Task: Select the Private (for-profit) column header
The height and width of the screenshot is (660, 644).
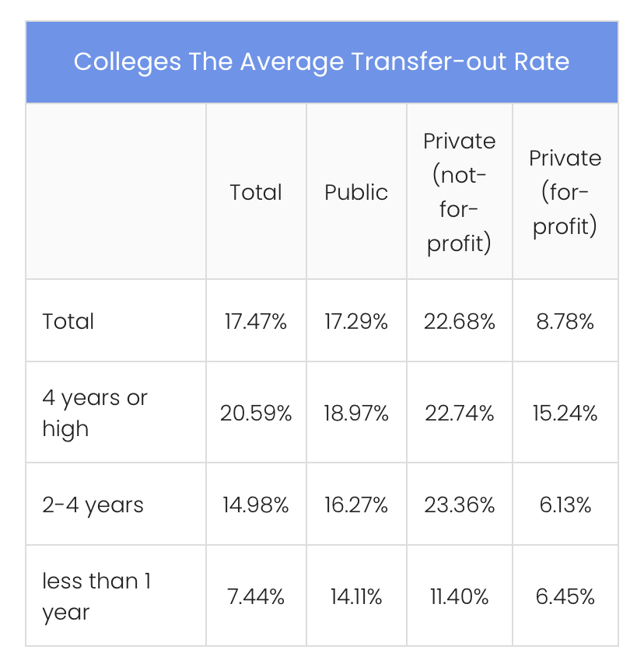Action: tap(565, 192)
